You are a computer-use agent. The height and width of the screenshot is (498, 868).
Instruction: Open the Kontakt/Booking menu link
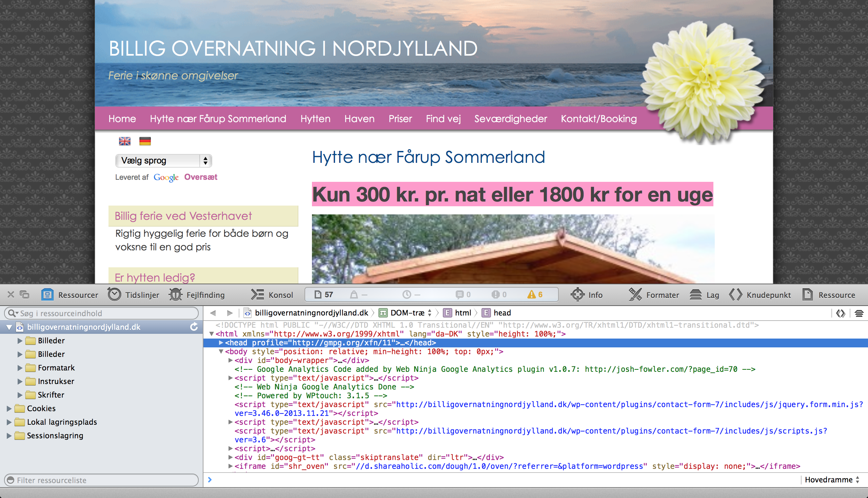coord(598,119)
